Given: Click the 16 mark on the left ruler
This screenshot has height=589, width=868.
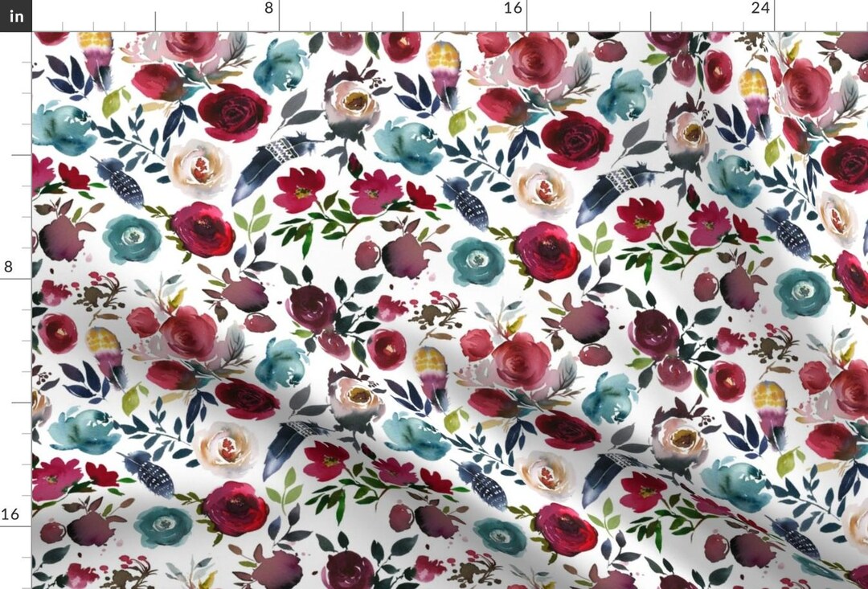Looking at the screenshot, I should [x=10, y=514].
